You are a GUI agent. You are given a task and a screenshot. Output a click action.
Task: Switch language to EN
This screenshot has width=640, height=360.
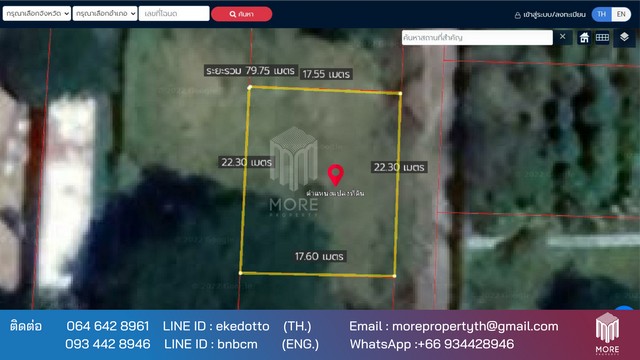[621, 14]
